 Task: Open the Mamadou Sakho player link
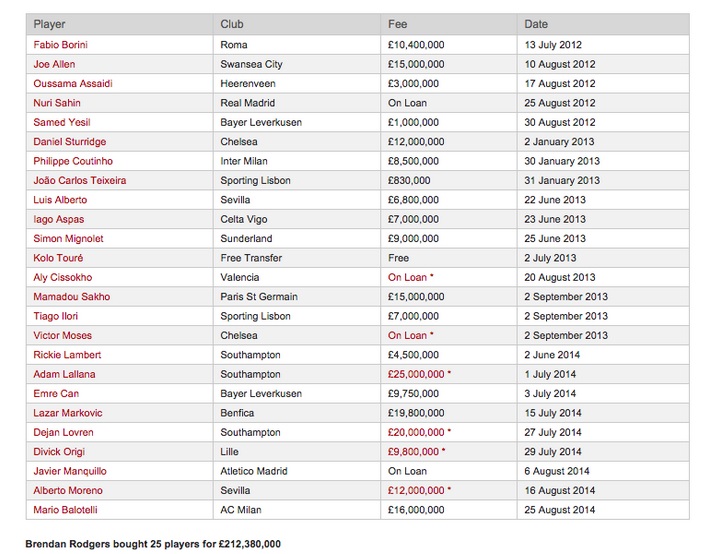point(72,297)
